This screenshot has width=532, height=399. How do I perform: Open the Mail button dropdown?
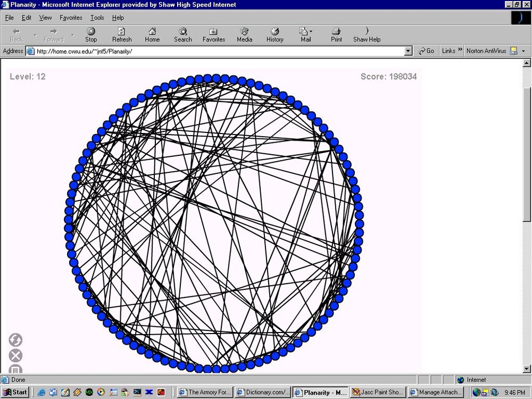pos(311,31)
